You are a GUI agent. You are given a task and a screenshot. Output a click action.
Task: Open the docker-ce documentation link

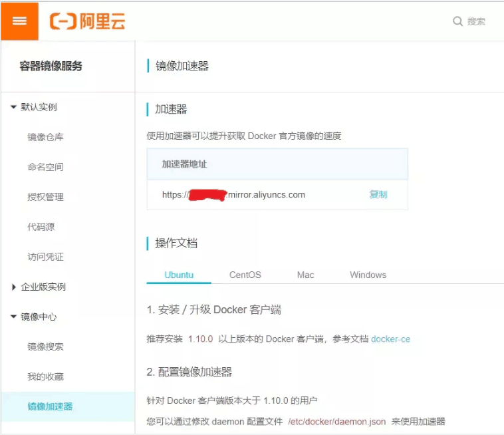point(390,339)
